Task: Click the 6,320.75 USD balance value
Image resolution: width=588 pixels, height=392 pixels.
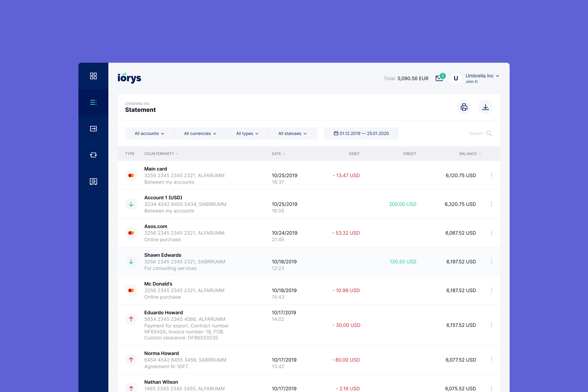Action: click(460, 204)
